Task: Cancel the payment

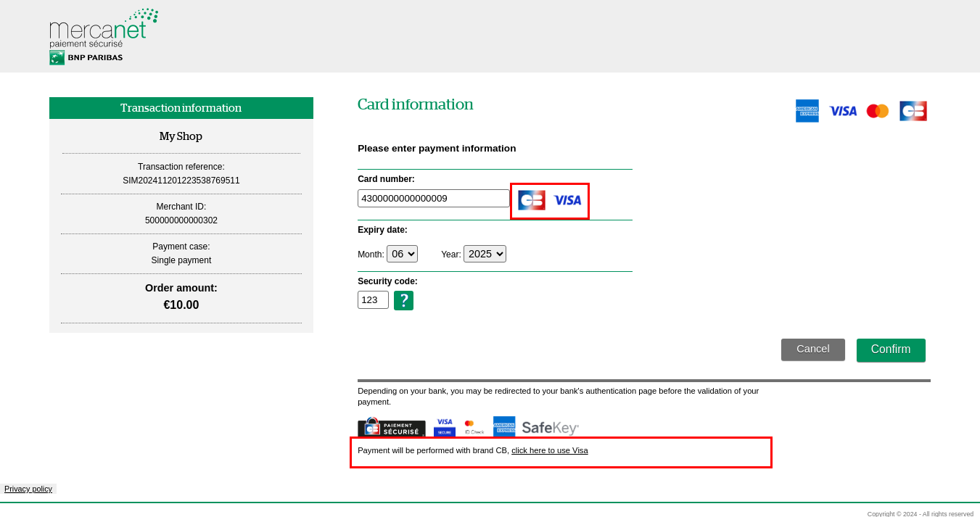Action: [812, 350]
